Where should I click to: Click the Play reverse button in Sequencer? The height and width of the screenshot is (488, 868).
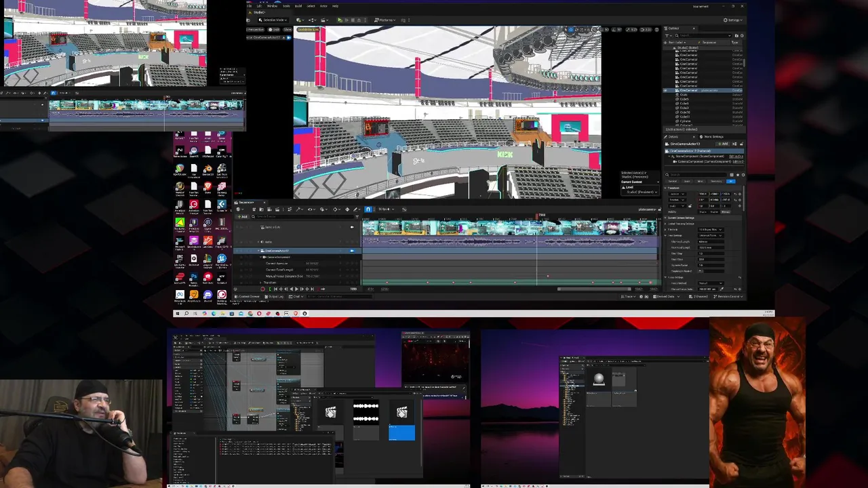pyautogui.click(x=292, y=289)
